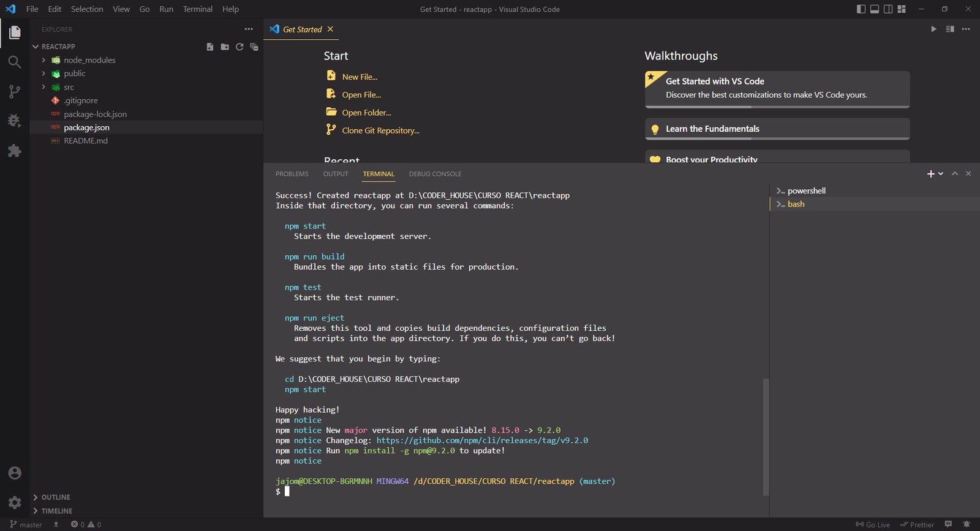Click Clone Git Repository... link
Image resolution: width=980 pixels, height=531 pixels.
click(x=380, y=130)
